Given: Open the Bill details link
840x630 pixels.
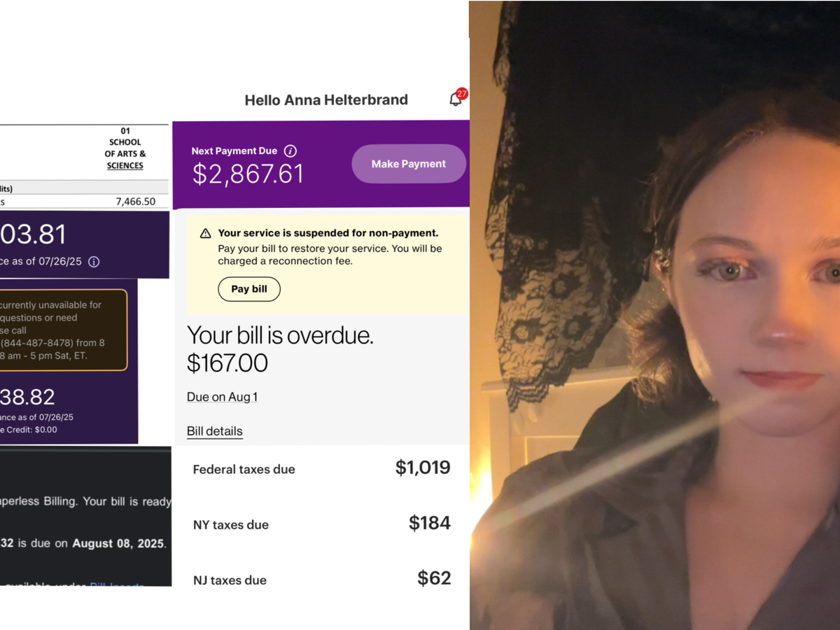Looking at the screenshot, I should coord(215,431).
